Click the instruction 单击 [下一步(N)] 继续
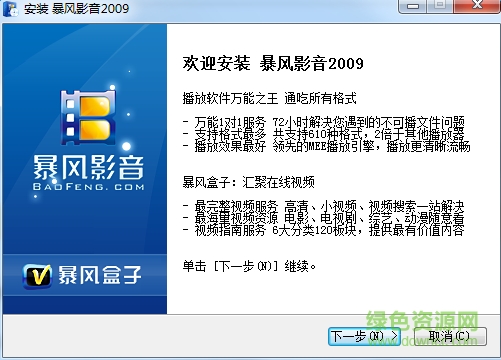The width and height of the screenshot is (501, 360). (249, 266)
